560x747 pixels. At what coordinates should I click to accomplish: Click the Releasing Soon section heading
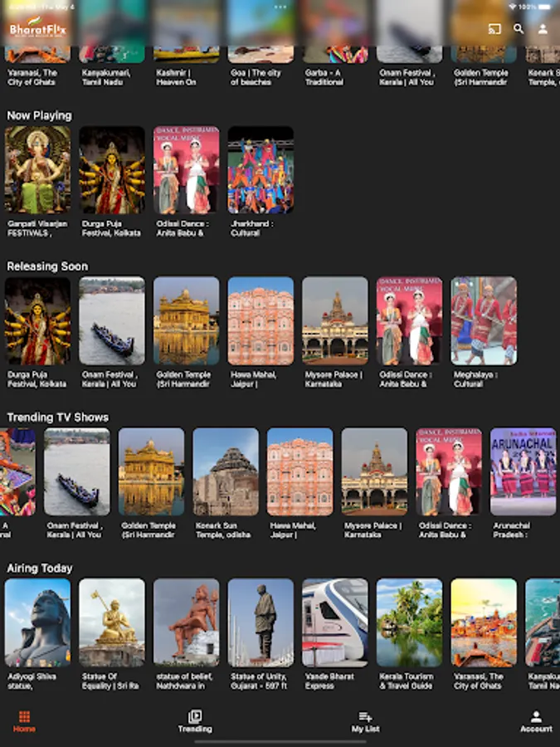tap(47, 266)
